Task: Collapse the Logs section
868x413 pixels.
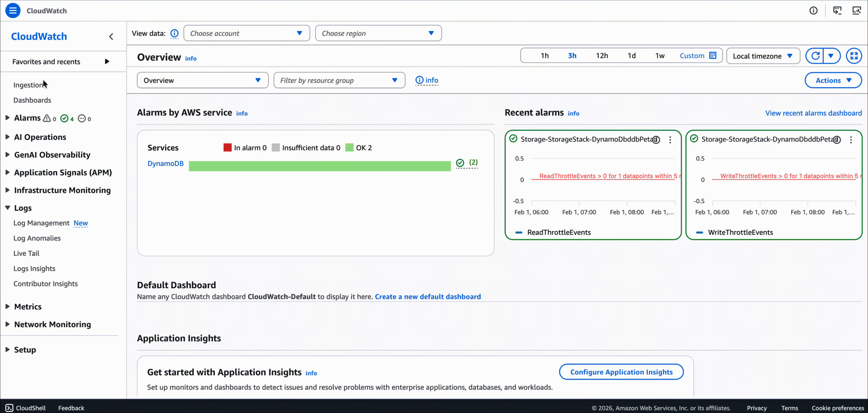Action: tap(8, 208)
